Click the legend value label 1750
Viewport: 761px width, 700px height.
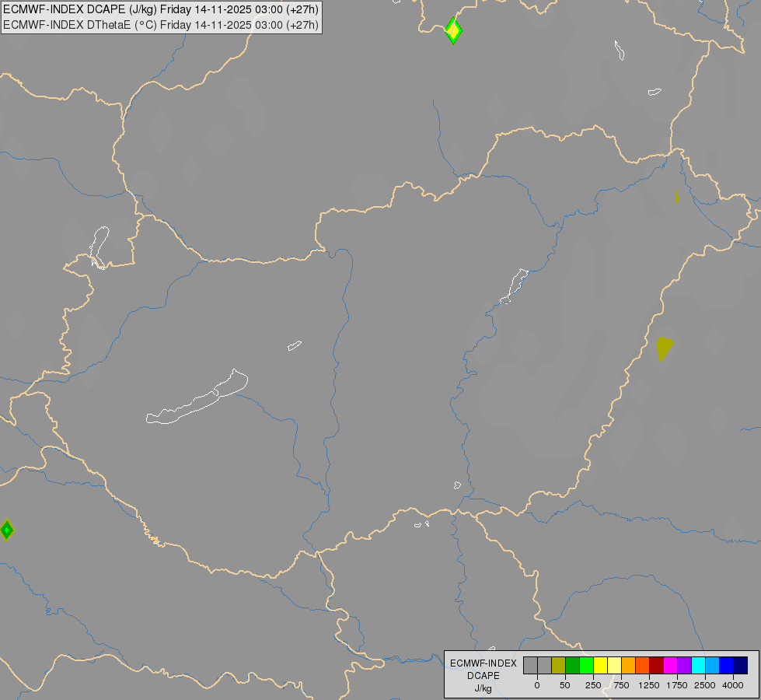677,685
